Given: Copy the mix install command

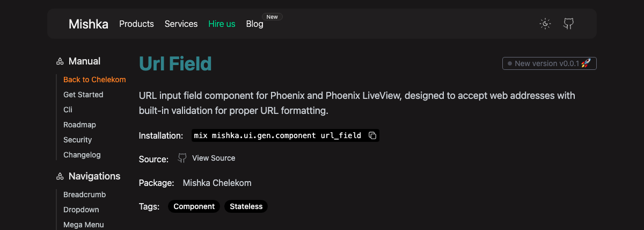Looking at the screenshot, I should coord(372,135).
